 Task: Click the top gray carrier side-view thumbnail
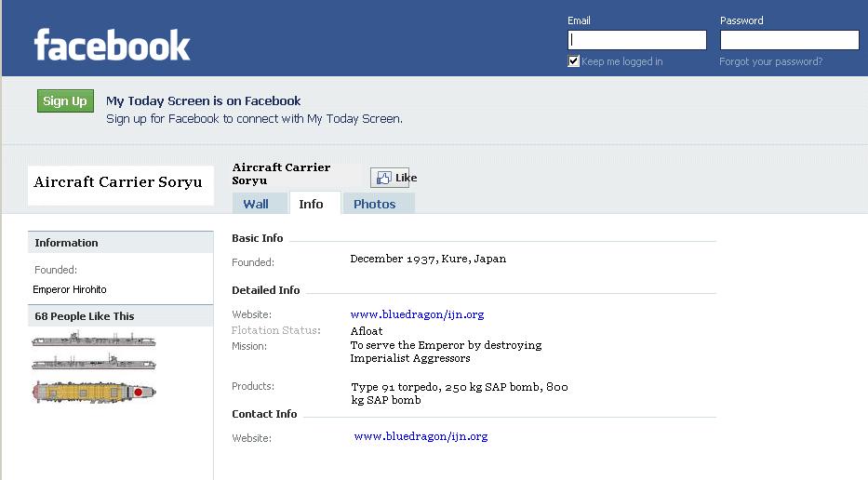coord(94,339)
